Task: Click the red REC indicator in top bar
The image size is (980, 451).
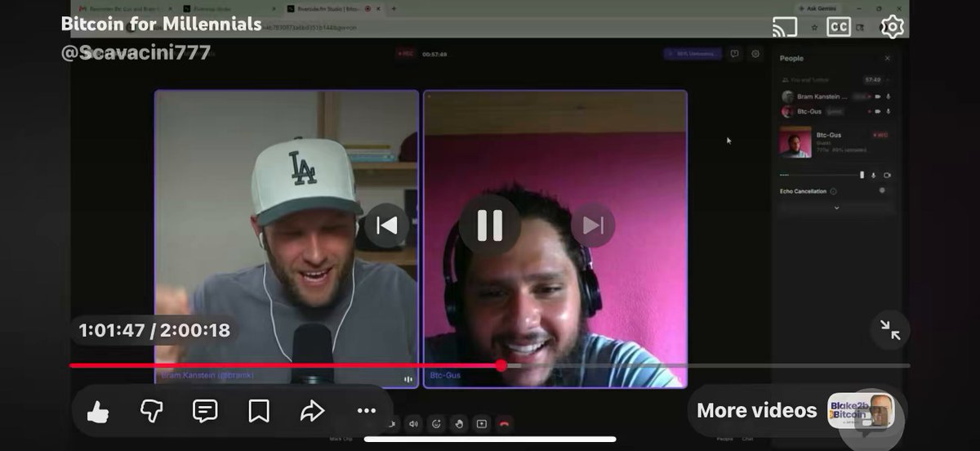Action: point(405,54)
